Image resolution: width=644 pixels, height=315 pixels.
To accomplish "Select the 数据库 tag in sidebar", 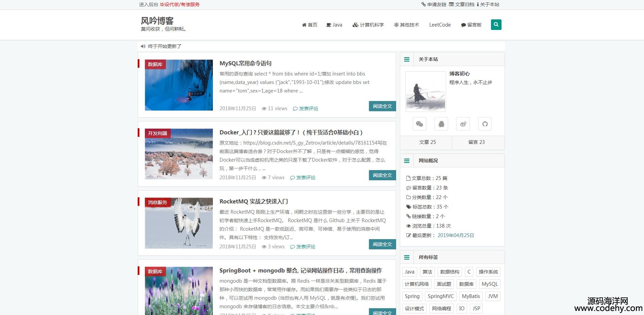I will (x=467, y=284).
